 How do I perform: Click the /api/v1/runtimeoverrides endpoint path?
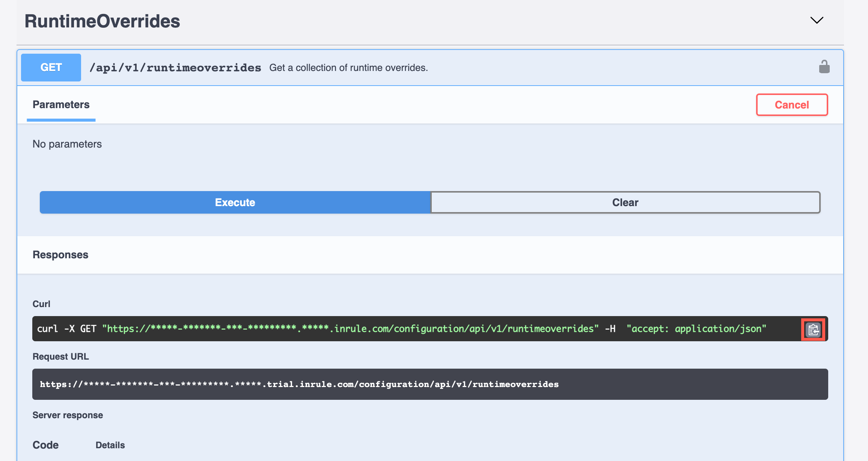point(175,68)
